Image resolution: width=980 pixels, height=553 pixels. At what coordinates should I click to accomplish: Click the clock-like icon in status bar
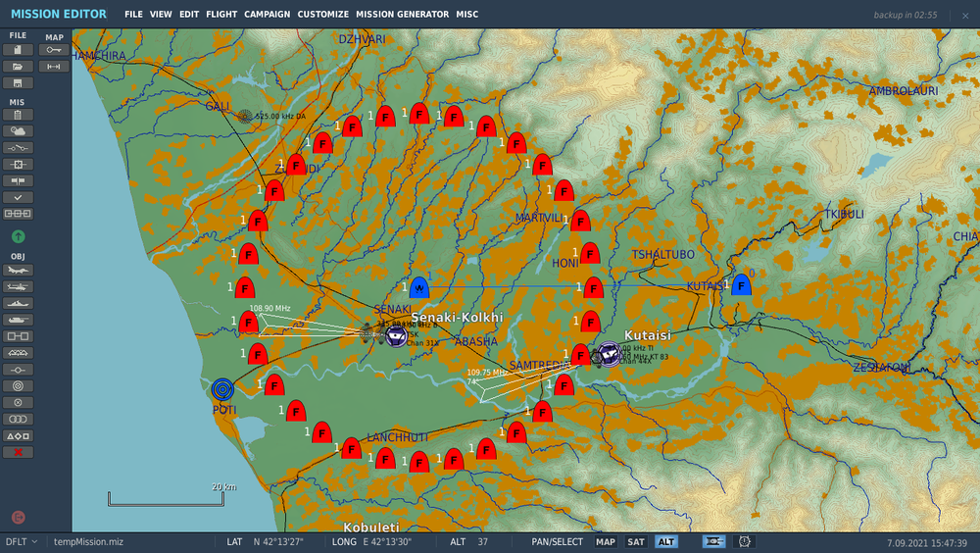[745, 542]
